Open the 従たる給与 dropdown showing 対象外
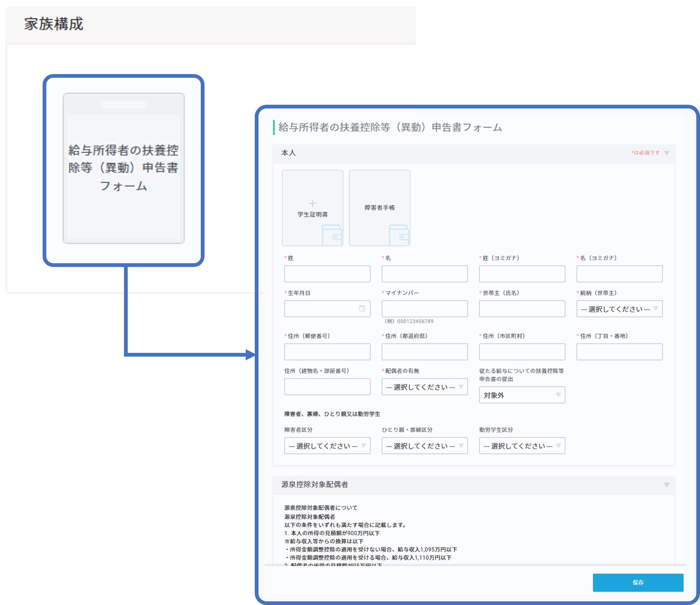Viewport: 700px width, 605px height. coord(522,395)
